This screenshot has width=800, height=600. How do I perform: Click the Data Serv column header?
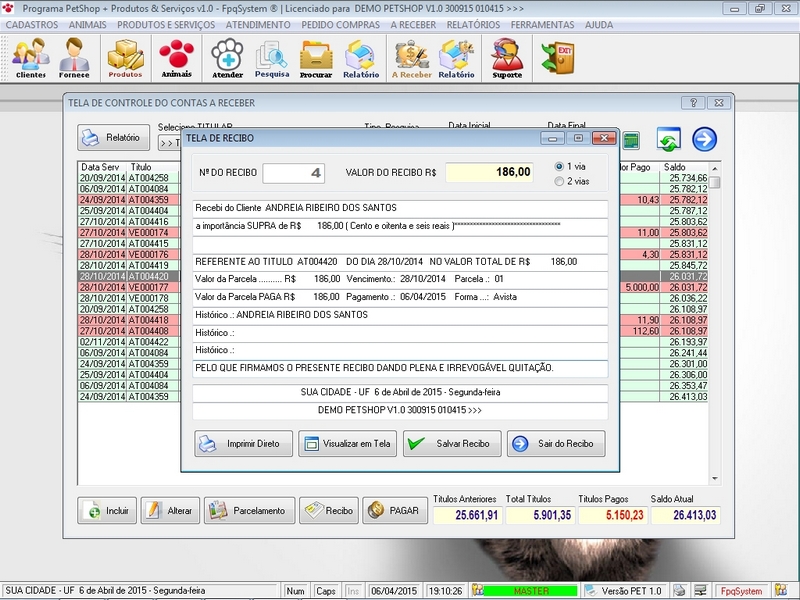pyautogui.click(x=102, y=167)
